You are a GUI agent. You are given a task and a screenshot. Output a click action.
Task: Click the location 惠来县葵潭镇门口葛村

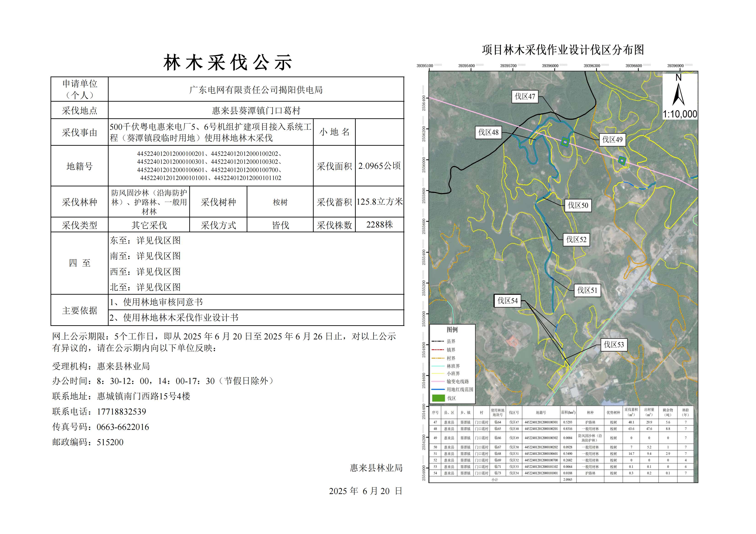pyautogui.click(x=256, y=111)
